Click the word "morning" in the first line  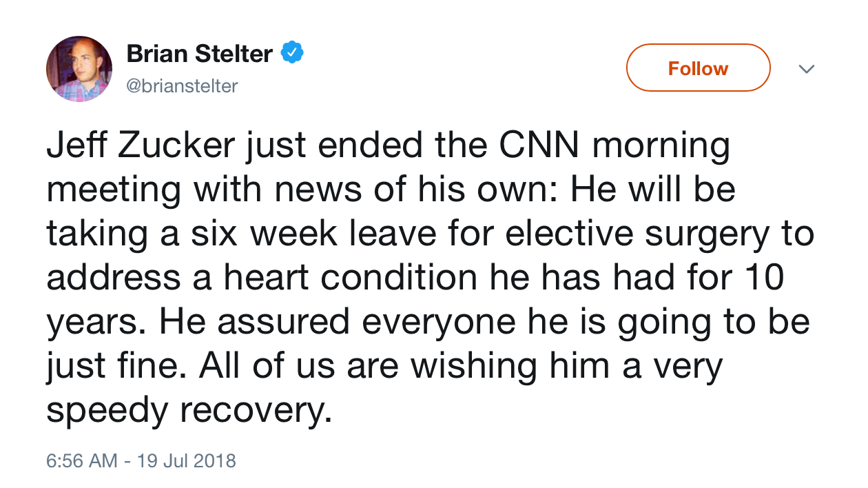(x=661, y=145)
